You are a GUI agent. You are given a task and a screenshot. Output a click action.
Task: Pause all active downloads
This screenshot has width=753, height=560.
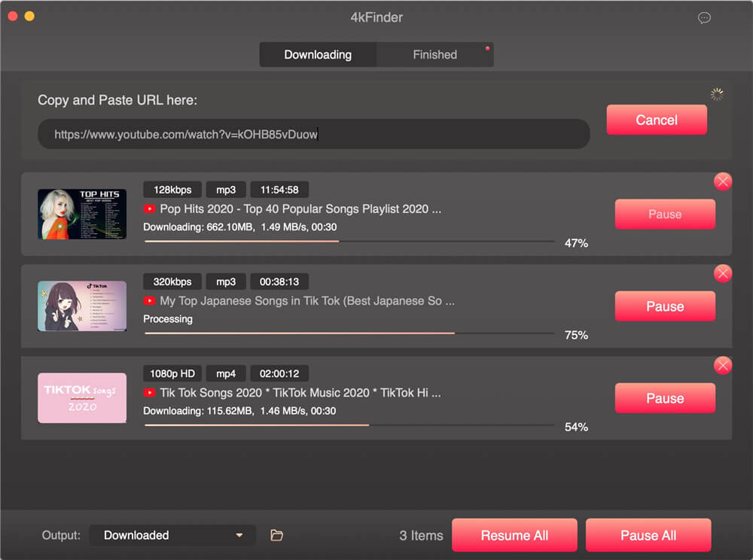coord(648,535)
